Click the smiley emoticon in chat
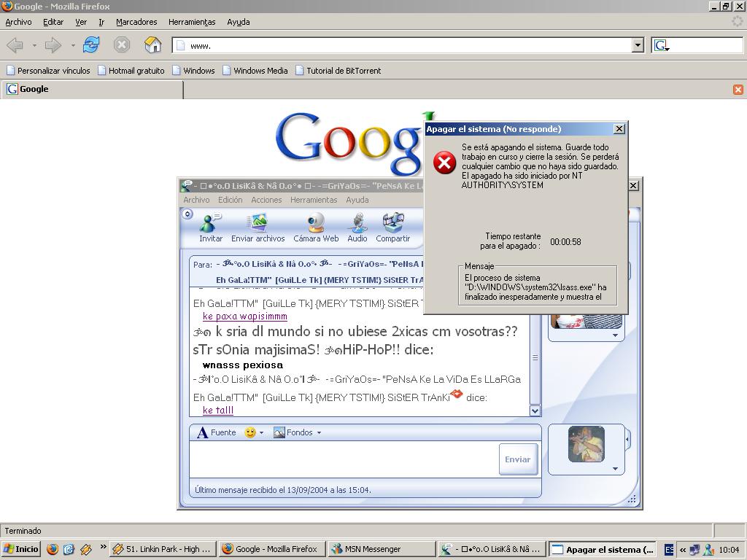This screenshot has width=747, height=560. click(x=249, y=432)
